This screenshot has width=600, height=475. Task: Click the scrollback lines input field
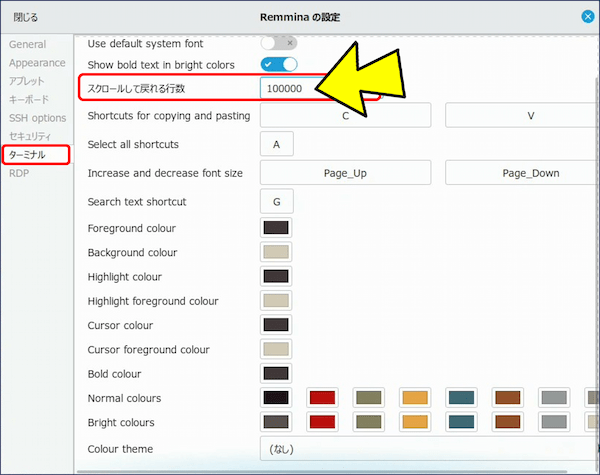tap(290, 89)
